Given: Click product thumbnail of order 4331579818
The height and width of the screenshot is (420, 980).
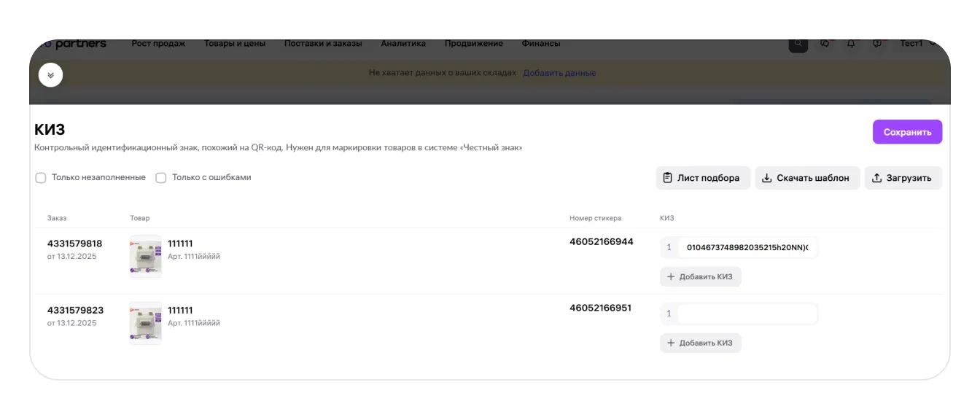Looking at the screenshot, I should [145, 257].
